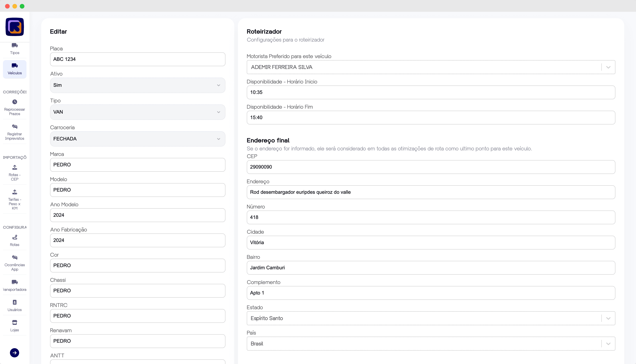The width and height of the screenshot is (636, 364).
Task: Open the Ativo dropdown showing Sim
Action: 137,85
